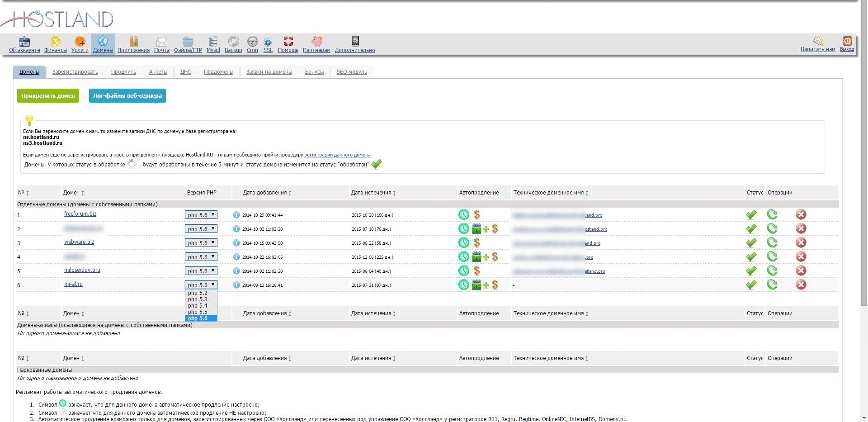
Task: Click refresh icon for webware.biz row
Action: [772, 243]
